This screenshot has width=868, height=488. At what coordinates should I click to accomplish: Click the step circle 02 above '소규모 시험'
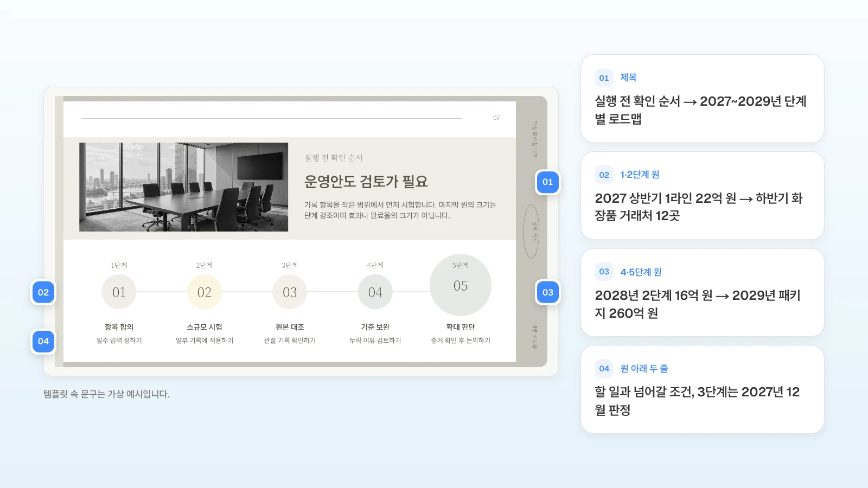[x=205, y=292]
